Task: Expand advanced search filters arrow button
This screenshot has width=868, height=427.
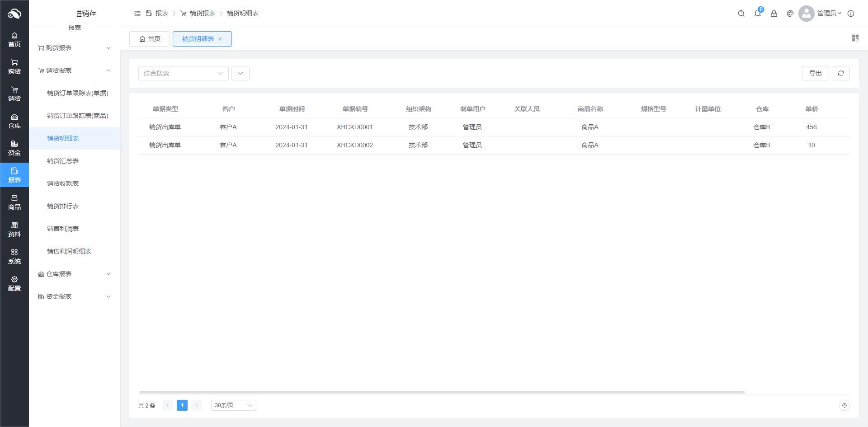Action: coord(241,73)
